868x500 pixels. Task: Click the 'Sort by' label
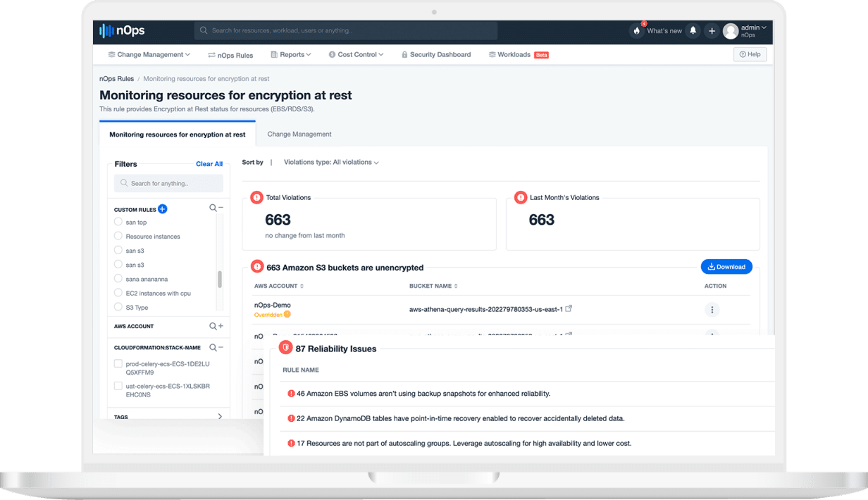252,163
